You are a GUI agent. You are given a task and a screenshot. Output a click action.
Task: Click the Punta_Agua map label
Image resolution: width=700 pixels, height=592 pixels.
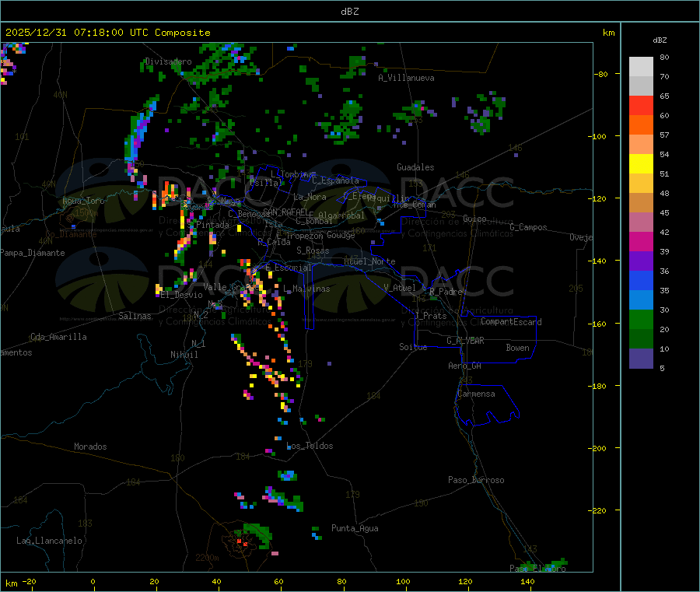355,528
